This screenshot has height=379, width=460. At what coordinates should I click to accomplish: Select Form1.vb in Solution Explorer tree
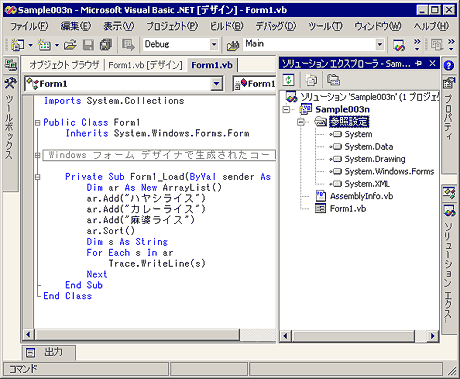pyautogui.click(x=348, y=209)
